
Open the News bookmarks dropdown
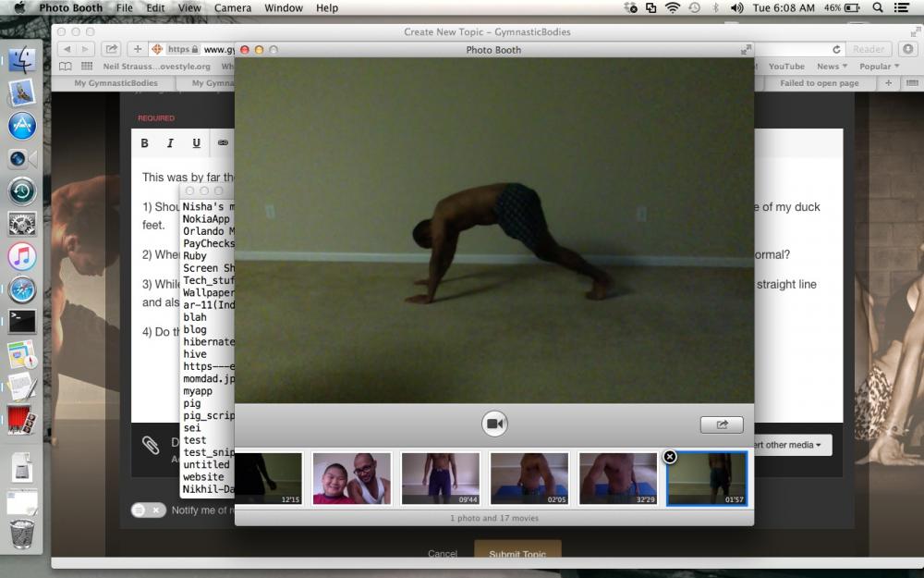pyautogui.click(x=833, y=66)
